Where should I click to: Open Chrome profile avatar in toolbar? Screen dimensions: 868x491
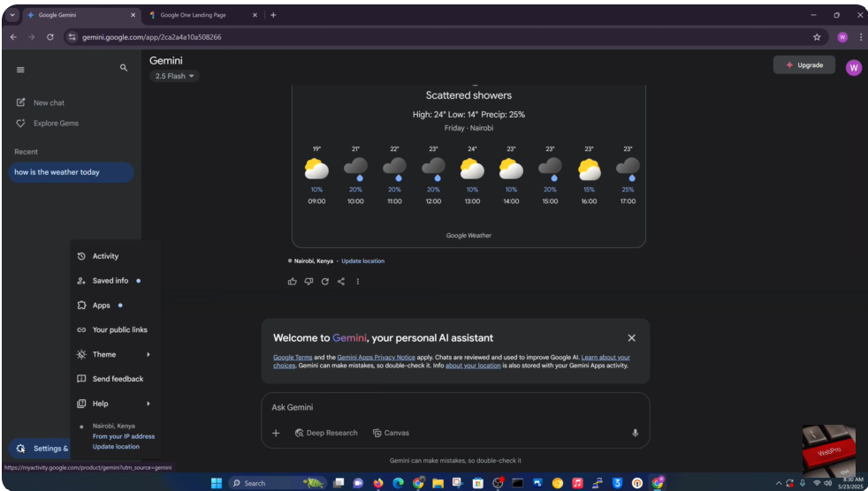click(x=842, y=37)
